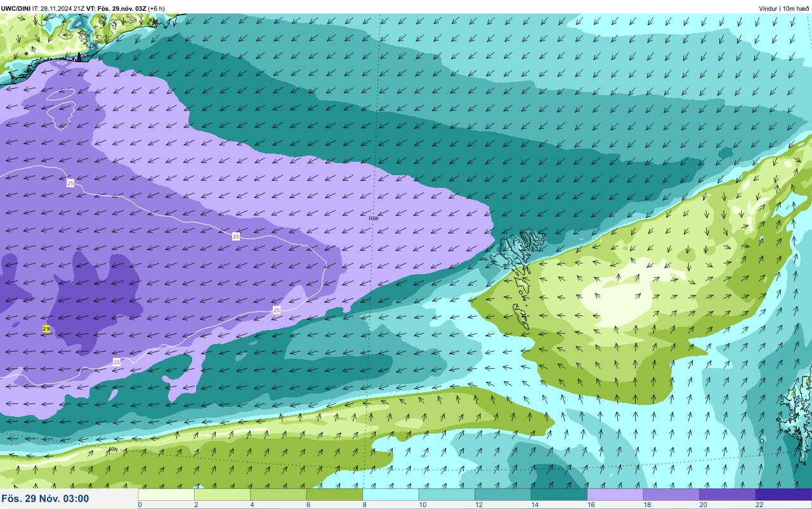Click the "(+6 h)" forecast offset text

157,8
